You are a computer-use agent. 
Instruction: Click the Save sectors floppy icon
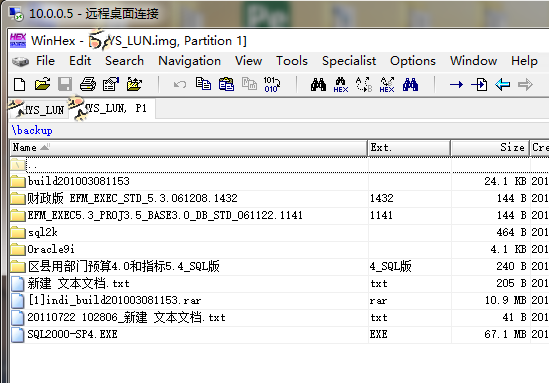65,84
